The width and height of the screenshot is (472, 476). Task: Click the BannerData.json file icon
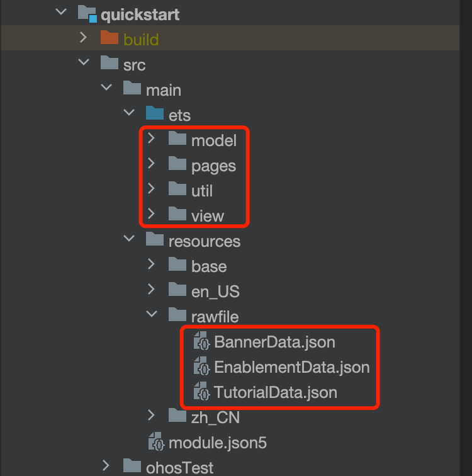[202, 341]
